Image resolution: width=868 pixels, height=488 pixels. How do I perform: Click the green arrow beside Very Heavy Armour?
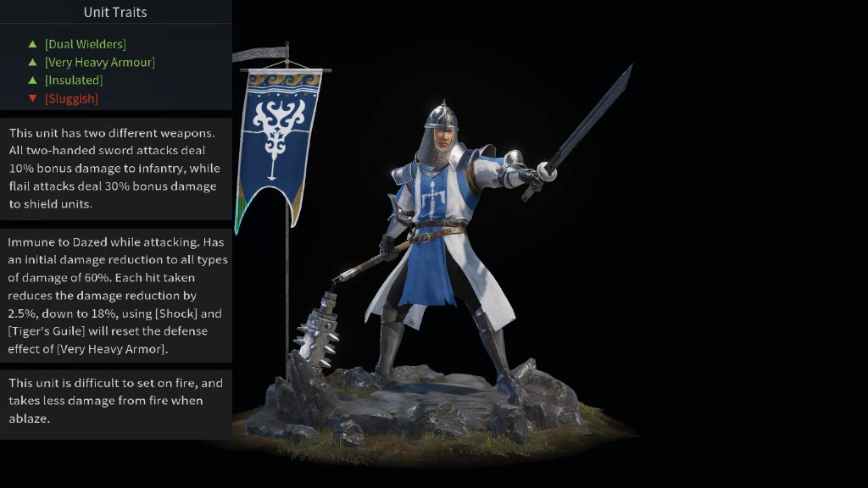tap(33, 62)
